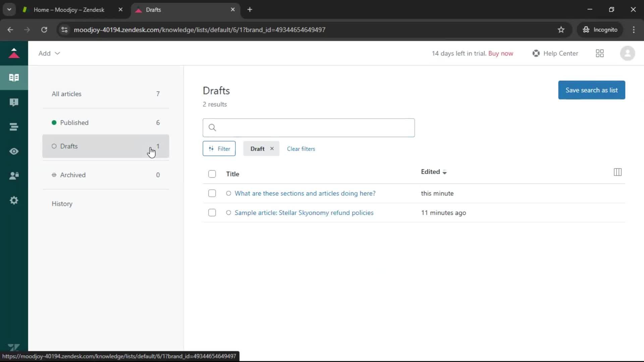This screenshot has height=362, width=644.
Task: Switch to the Home – Moodjoy – Zendesk tab
Action: (69, 10)
